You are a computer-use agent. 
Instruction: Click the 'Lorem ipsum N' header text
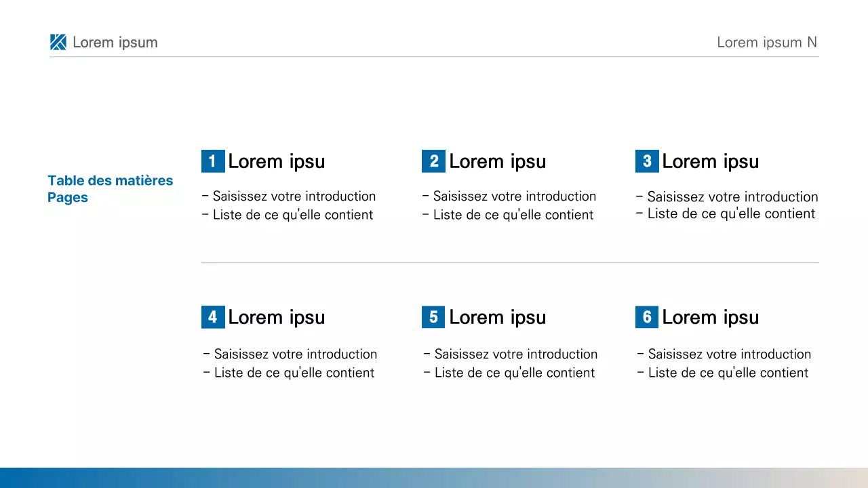pyautogui.click(x=767, y=42)
